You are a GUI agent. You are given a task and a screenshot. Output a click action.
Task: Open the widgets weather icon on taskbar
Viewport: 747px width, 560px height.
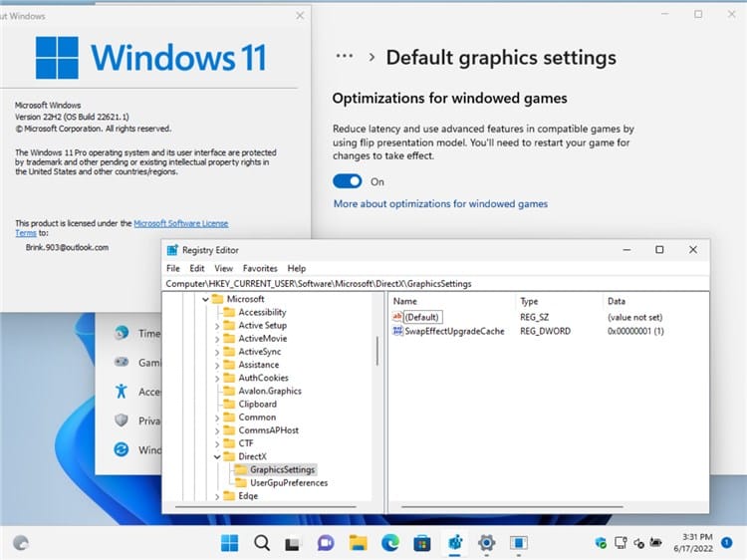21,543
